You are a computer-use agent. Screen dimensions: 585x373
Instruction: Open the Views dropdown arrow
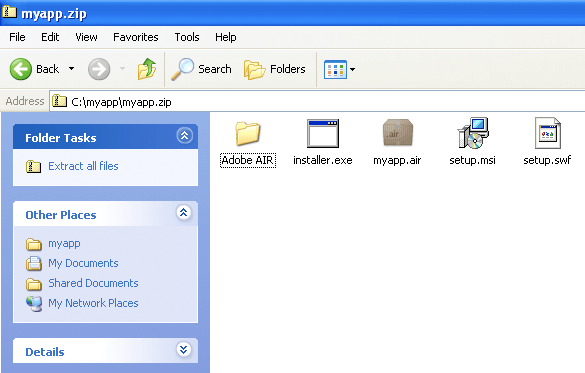coord(352,69)
